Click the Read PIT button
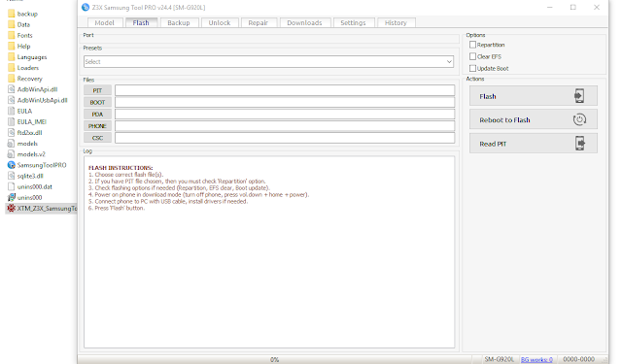Screen dimensions: 622x364 click(534, 144)
